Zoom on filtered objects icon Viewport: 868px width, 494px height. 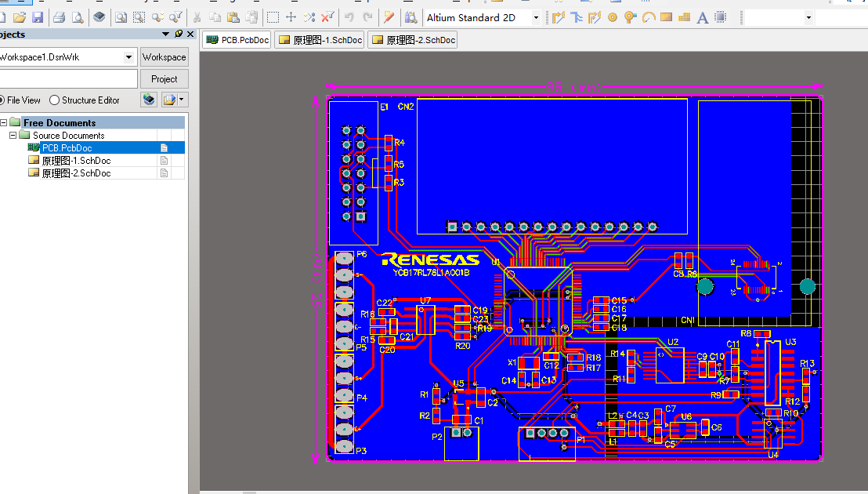(x=175, y=18)
